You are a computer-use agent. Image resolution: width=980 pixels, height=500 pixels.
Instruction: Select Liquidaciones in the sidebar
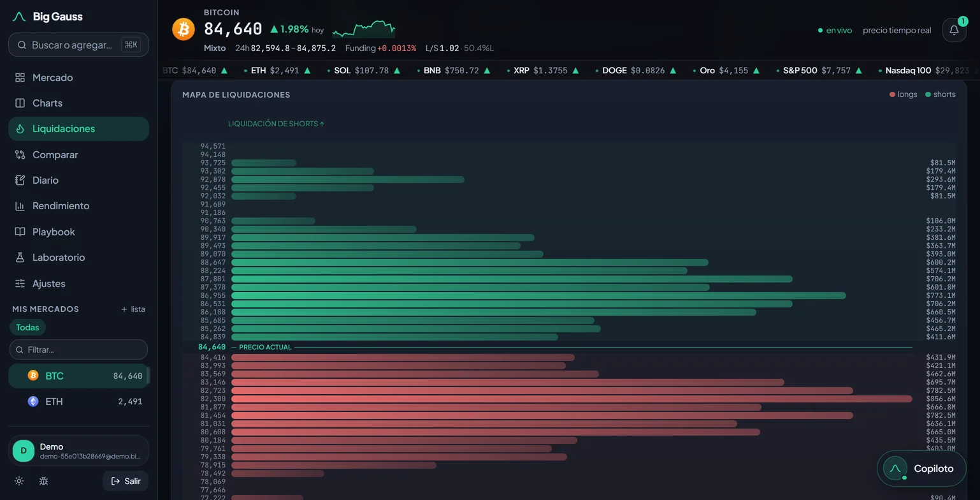click(78, 129)
